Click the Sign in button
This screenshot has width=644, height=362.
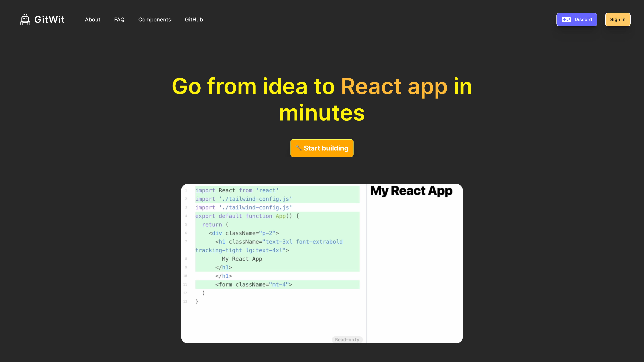[x=618, y=19]
